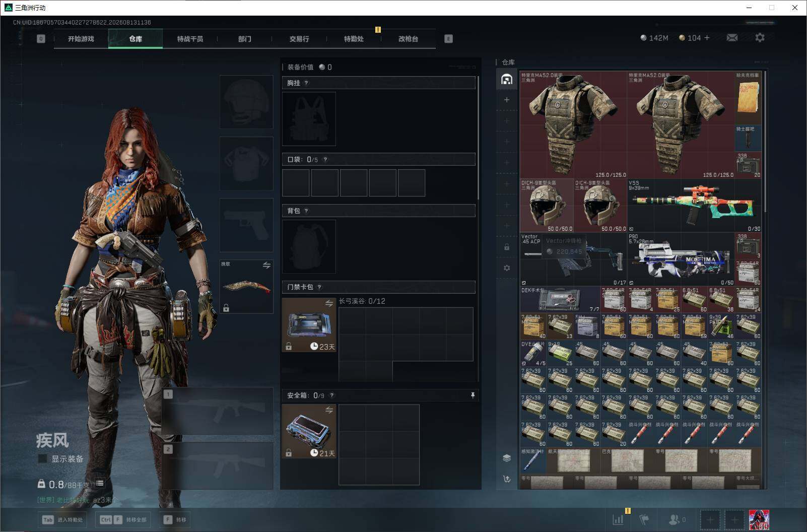807x532 pixels.
Task: Click the equipped melee knife slot
Action: pyautogui.click(x=246, y=286)
